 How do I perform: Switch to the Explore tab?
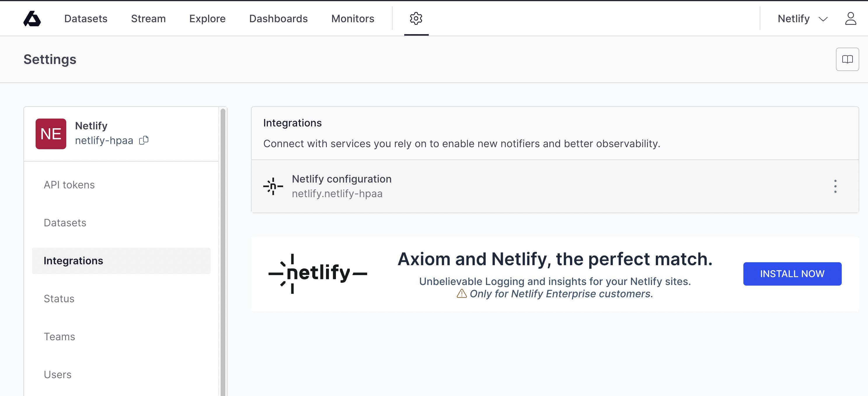pyautogui.click(x=207, y=18)
